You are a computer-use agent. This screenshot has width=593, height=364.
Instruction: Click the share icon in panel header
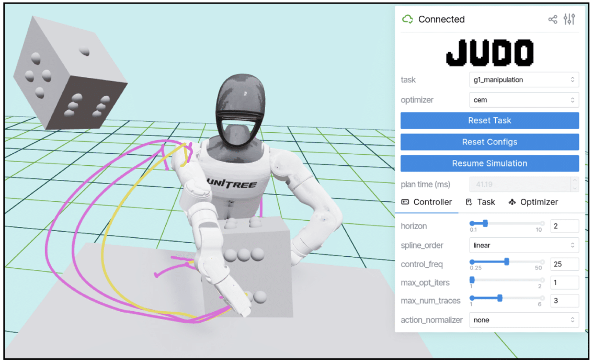tap(552, 19)
